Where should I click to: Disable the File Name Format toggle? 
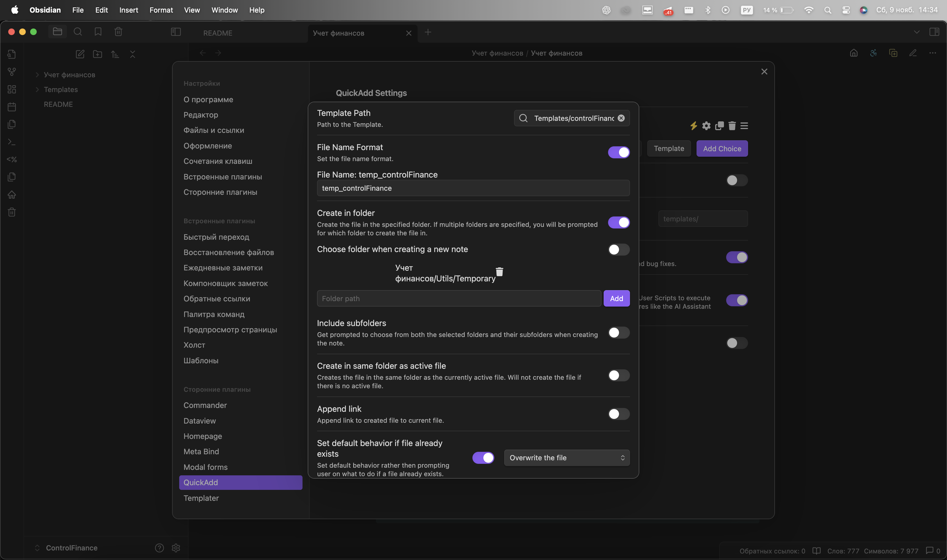(x=619, y=152)
